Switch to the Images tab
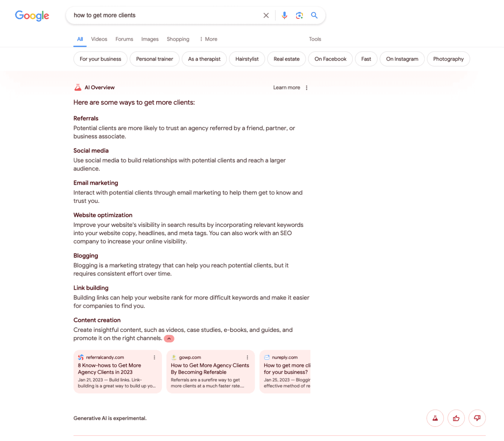504x441 pixels. tap(150, 39)
